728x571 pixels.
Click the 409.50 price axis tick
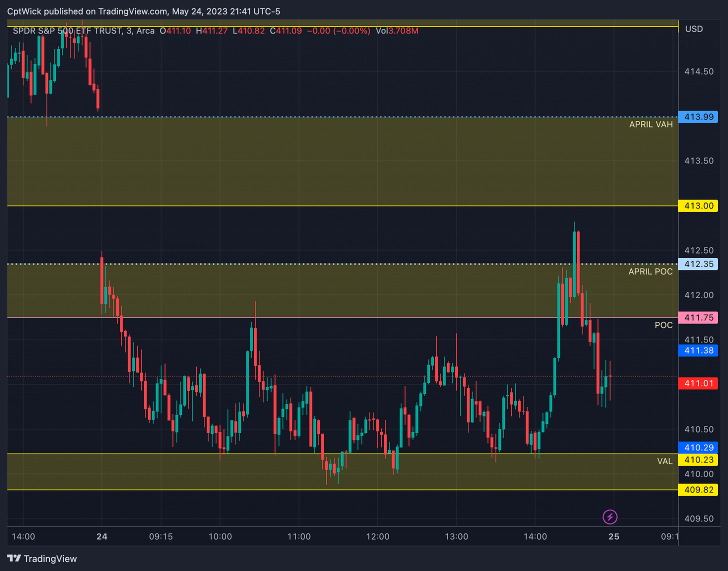pos(699,518)
